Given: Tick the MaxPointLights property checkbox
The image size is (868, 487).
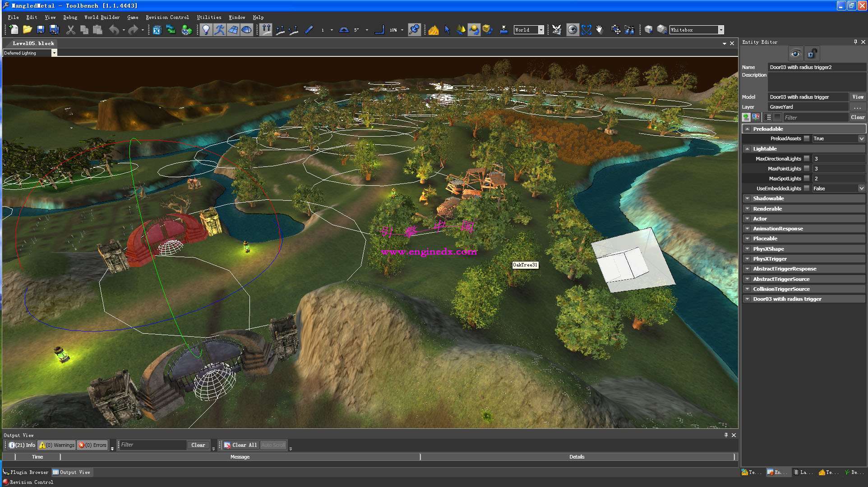Looking at the screenshot, I should point(807,168).
